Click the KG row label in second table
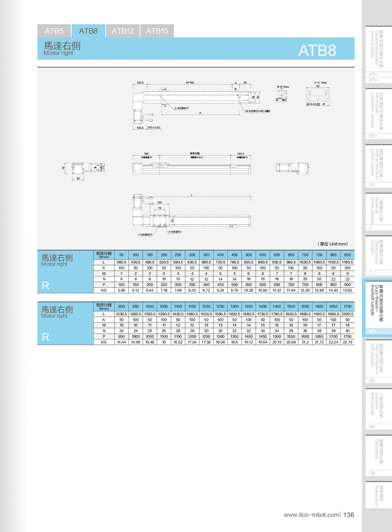The width and height of the screenshot is (392, 532). pyautogui.click(x=104, y=342)
